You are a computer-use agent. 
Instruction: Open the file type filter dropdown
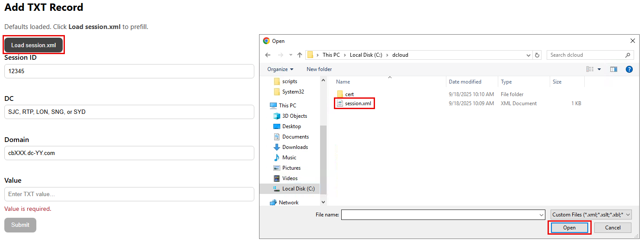(x=591, y=215)
